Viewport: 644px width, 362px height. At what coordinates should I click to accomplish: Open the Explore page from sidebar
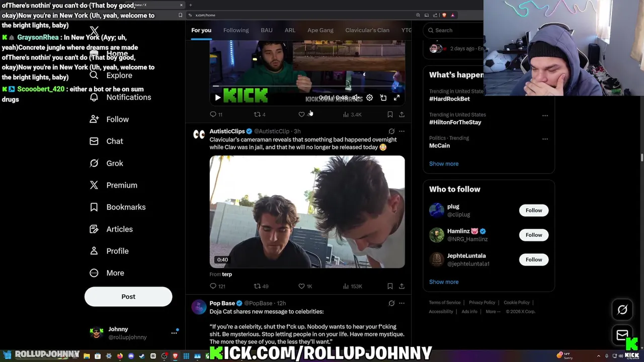tap(111, 75)
